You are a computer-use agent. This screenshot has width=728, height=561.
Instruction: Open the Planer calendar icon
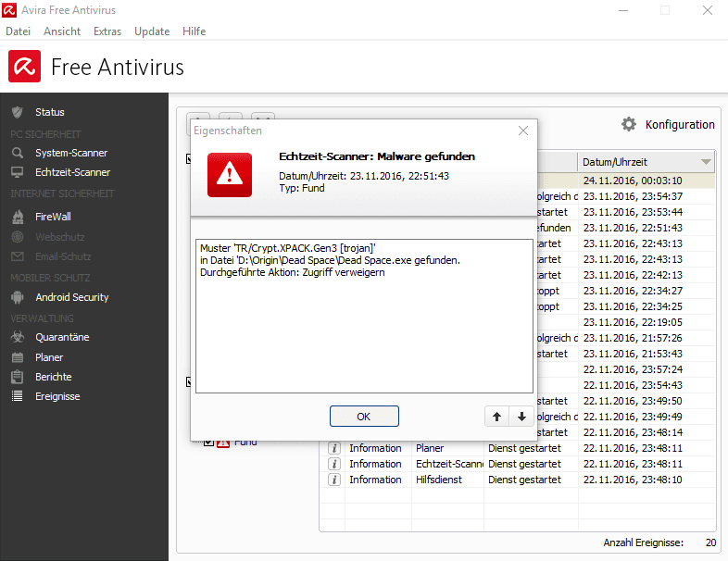pyautogui.click(x=18, y=357)
